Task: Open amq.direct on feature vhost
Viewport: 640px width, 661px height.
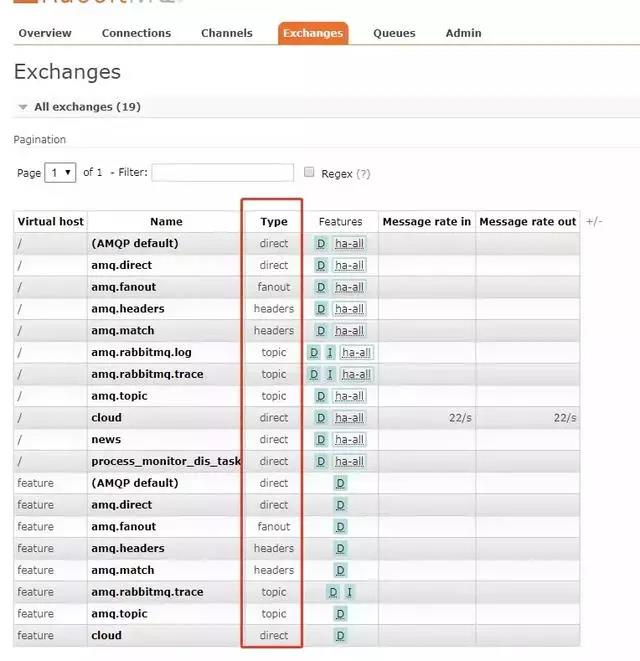Action: pyautogui.click(x=121, y=505)
